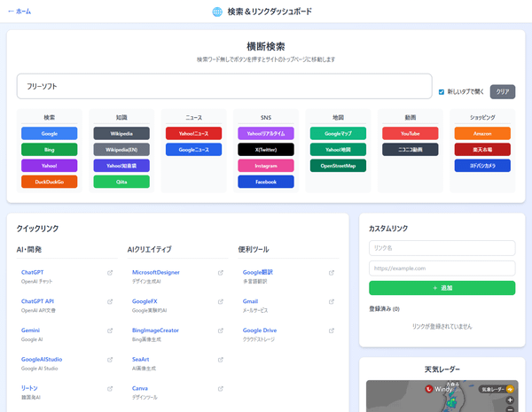Click the DuckDuckGo search button
The height and width of the screenshot is (412, 532).
50,182
